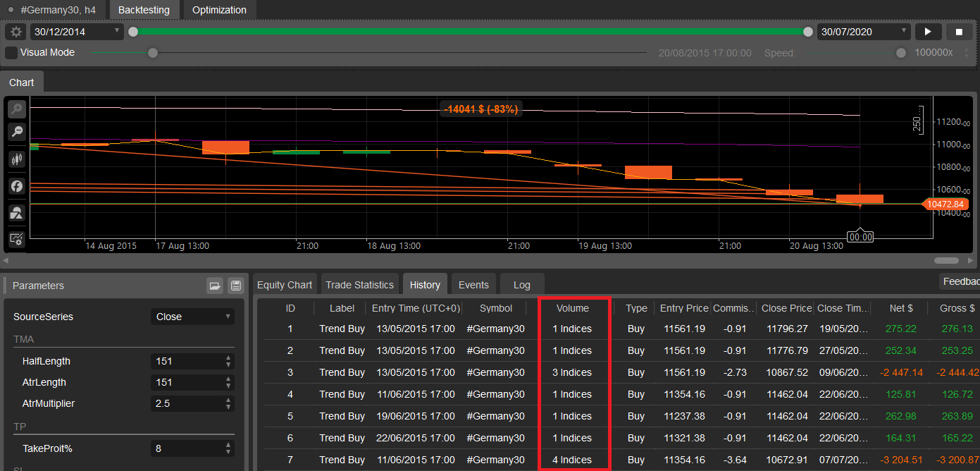Screen dimensions: 980x471
Task: Change chart type with candlestick icon
Action: pos(17,159)
